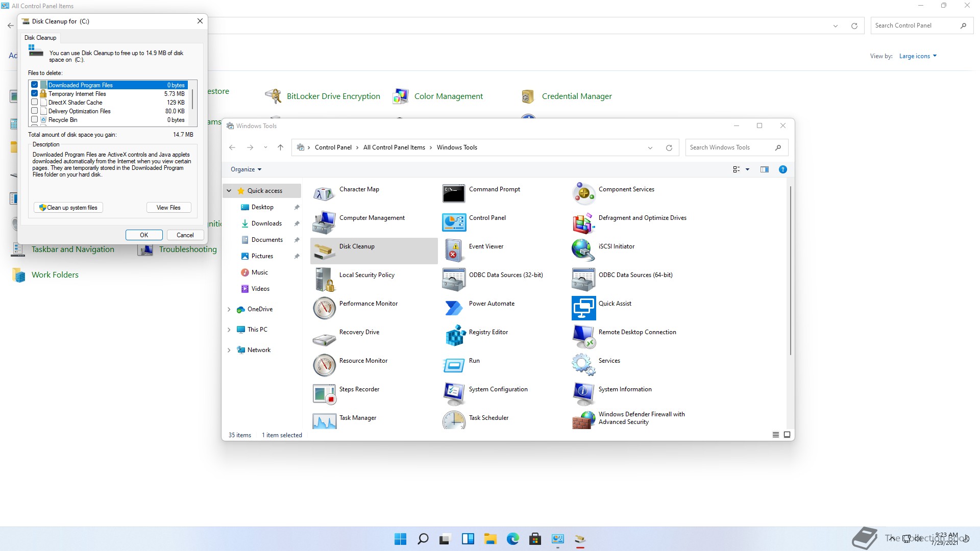This screenshot has width=980, height=551.
Task: Select Disk Cleanup in Windows Tools
Action: tap(374, 251)
